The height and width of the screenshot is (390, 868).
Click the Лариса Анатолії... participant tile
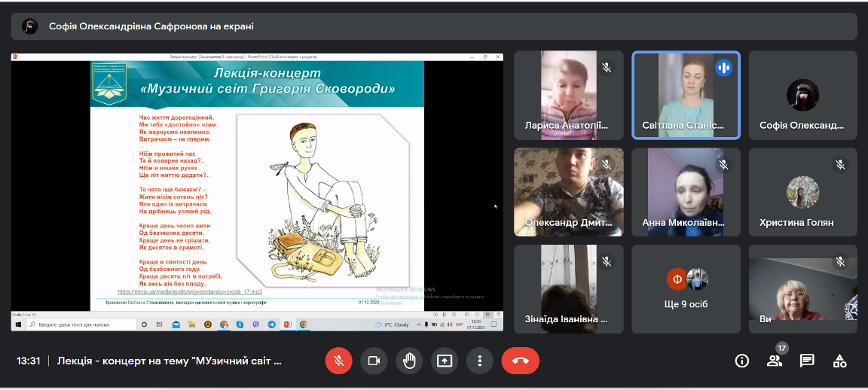click(x=568, y=95)
